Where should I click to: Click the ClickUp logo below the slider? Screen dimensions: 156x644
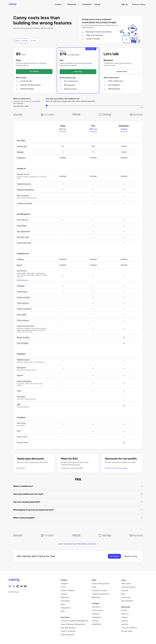[105, 114]
